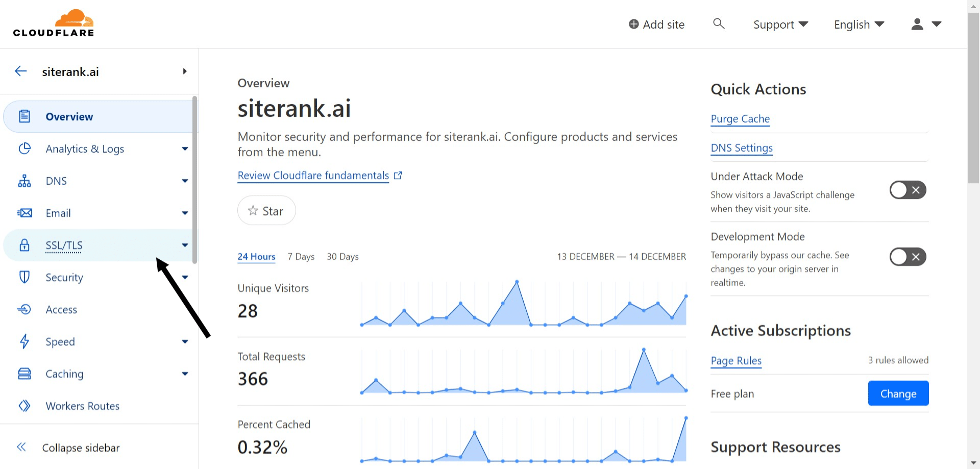Click the Email envelope icon
This screenshot has height=469, width=980.
click(24, 213)
